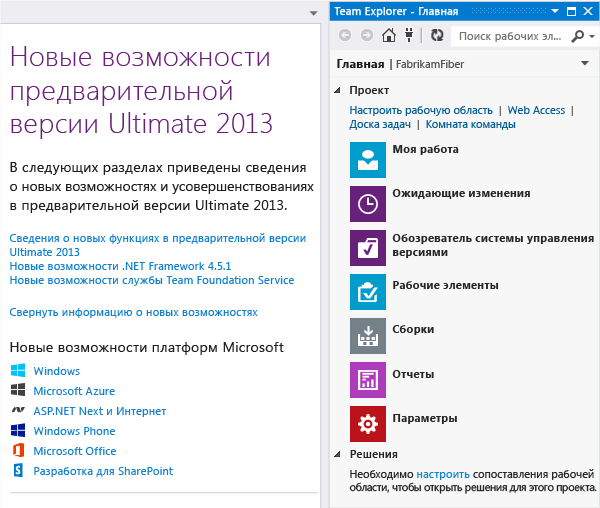Click the ASP.NET logo icon
Image resolution: width=600 pixels, height=508 pixels.
point(18,410)
